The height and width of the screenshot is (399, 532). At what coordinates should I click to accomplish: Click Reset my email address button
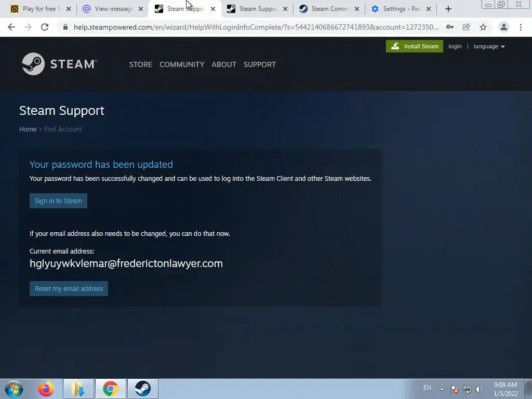[69, 289]
